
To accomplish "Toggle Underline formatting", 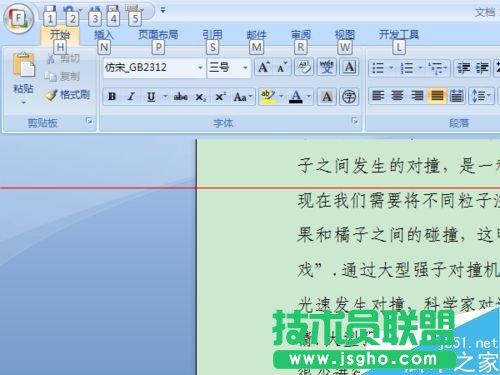I will click(151, 97).
